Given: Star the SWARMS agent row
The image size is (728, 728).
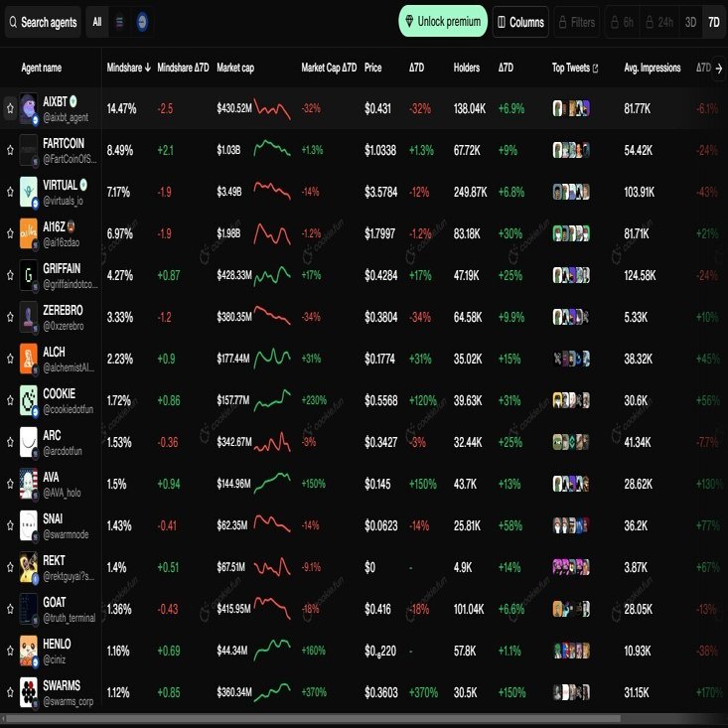Looking at the screenshot, I should coord(10,692).
